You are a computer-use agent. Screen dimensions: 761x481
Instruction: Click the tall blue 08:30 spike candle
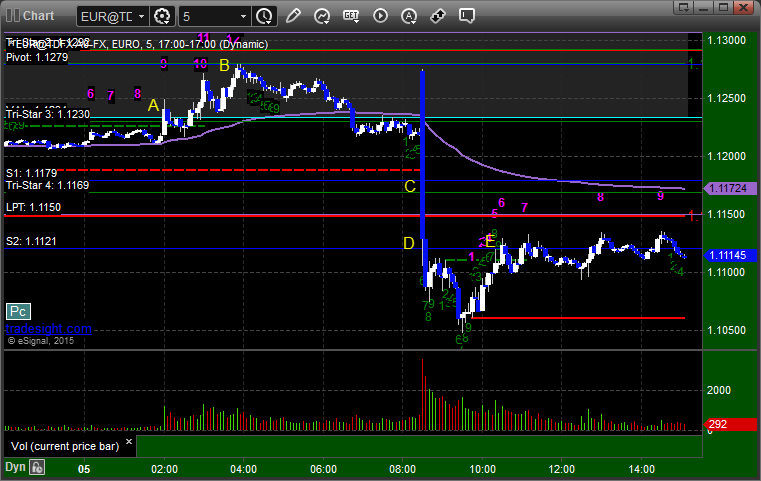coord(423,154)
